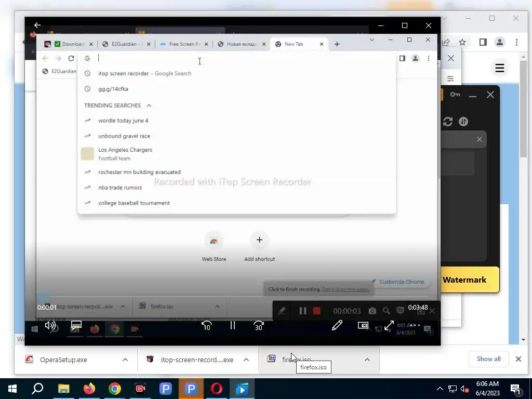Open the pencil edit options in player
This screenshot has height=399, width=532.
coord(337,326)
